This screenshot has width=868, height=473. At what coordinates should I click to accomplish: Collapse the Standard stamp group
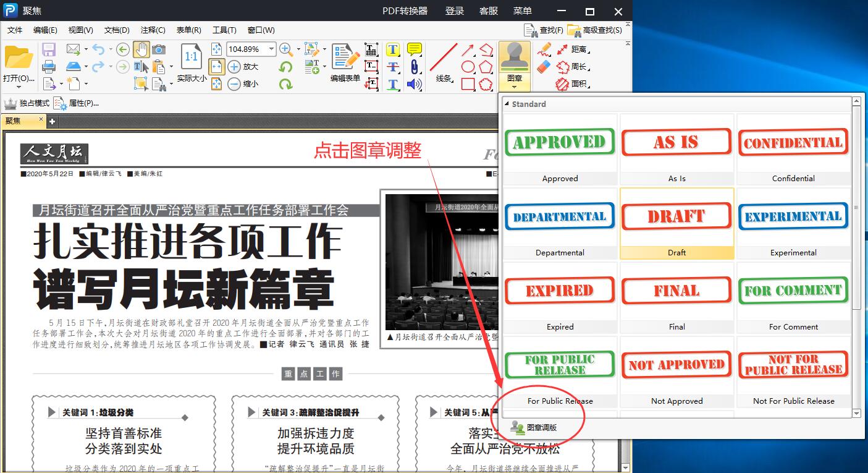pyautogui.click(x=507, y=104)
